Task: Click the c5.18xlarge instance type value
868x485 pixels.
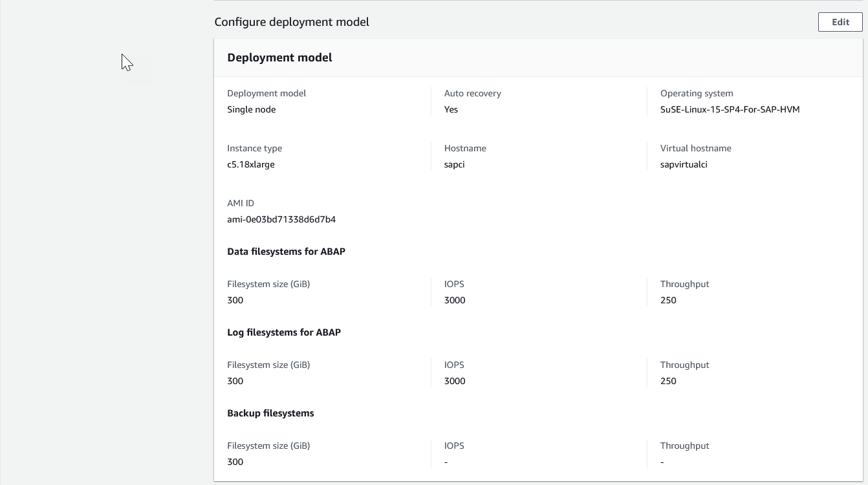Action: coord(250,164)
